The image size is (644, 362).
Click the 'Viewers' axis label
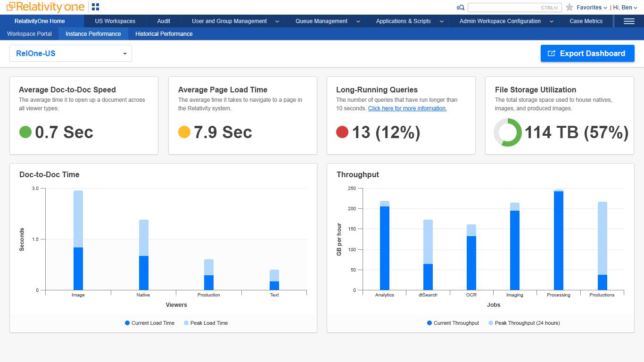[x=176, y=305]
